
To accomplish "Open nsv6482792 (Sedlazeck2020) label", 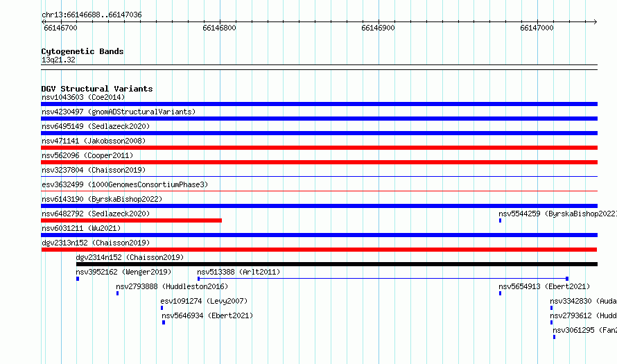I will click(96, 214).
